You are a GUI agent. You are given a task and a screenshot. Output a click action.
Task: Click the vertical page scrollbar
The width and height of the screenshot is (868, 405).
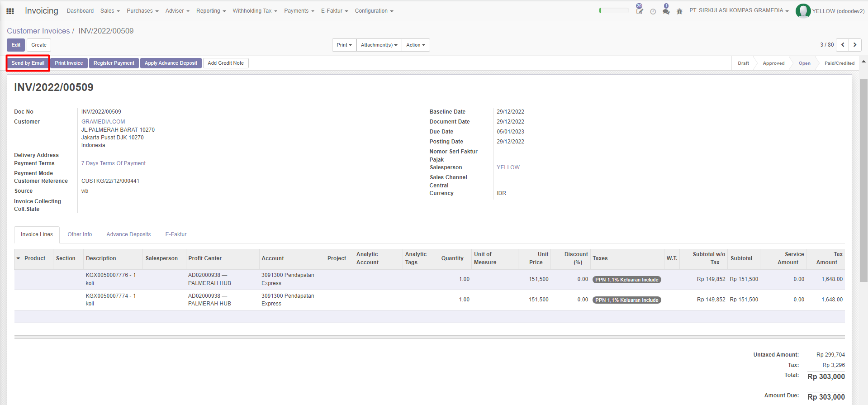(x=863, y=180)
